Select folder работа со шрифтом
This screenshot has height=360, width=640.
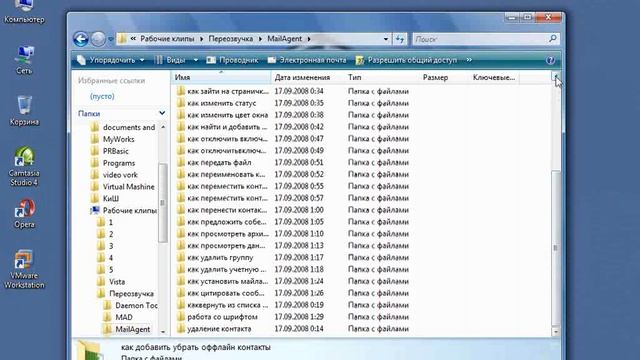click(x=217, y=317)
